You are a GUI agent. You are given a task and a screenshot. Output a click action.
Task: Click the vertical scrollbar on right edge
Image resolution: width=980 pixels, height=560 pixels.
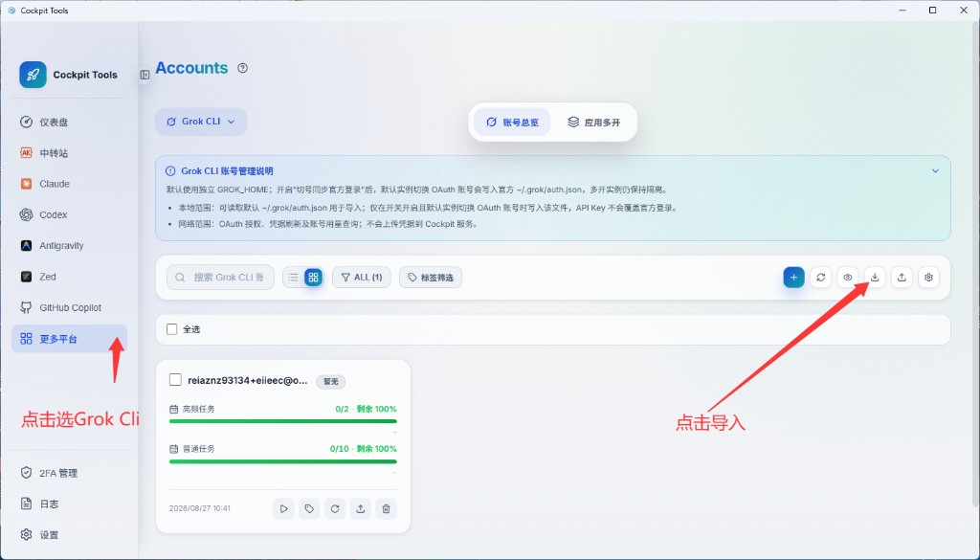tap(976, 262)
